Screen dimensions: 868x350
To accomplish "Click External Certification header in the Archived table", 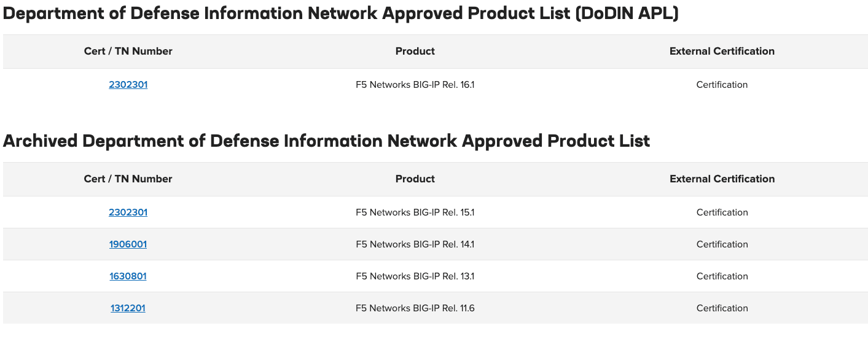I will 722,179.
